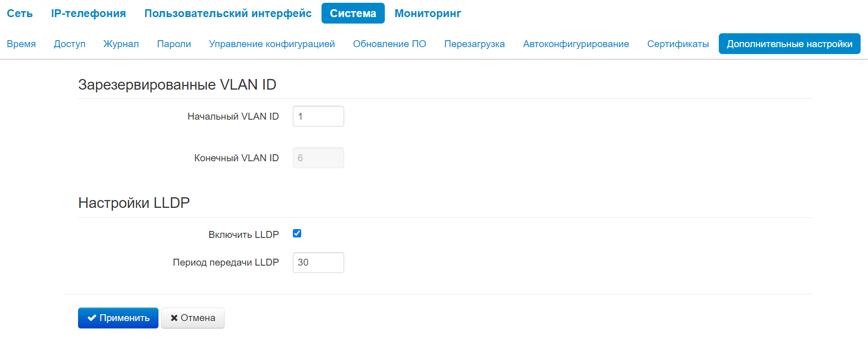Select the Перезагрузка tab
Viewport: 868px width, 352px height.
474,44
